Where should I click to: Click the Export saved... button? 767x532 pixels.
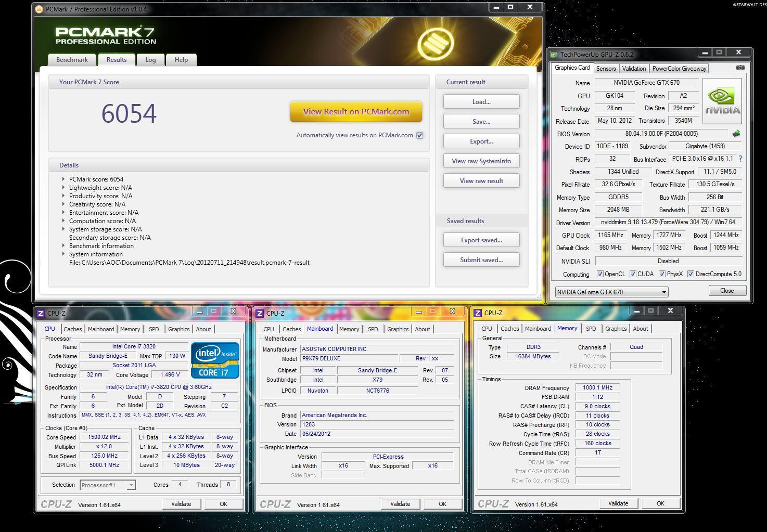tap(481, 240)
